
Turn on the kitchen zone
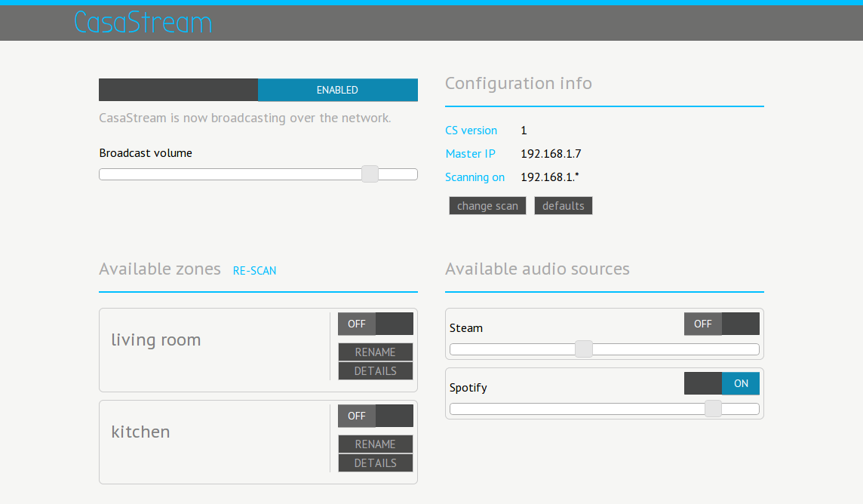[x=395, y=416]
